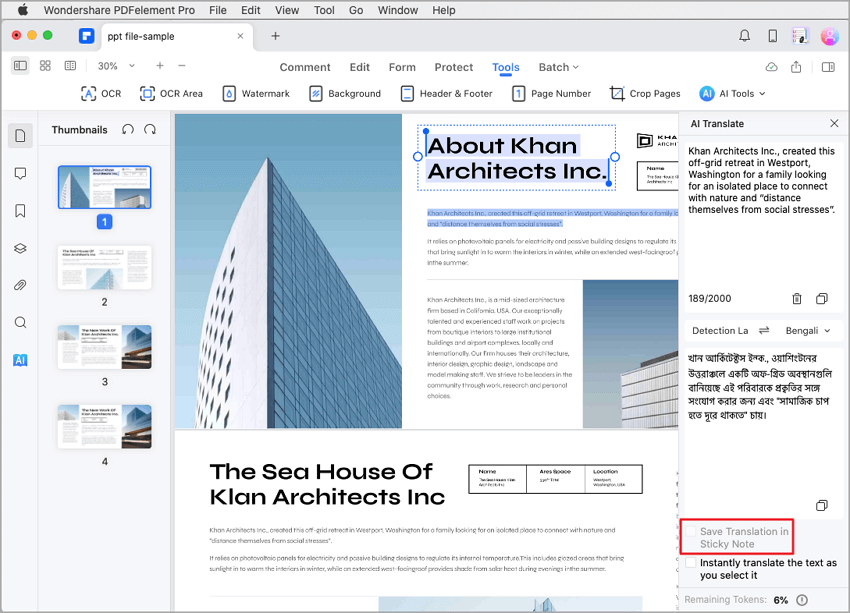Open the Tool menu
The width and height of the screenshot is (850, 613).
coord(324,10)
